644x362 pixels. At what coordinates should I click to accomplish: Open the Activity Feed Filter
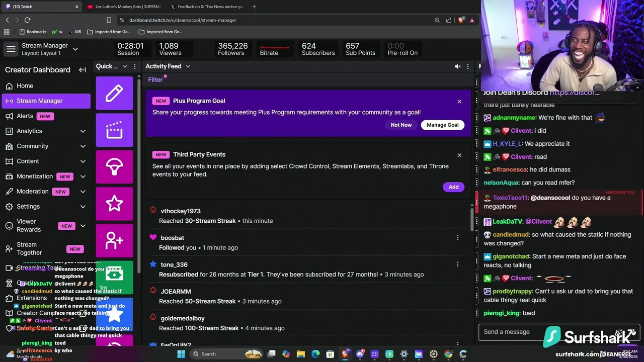coord(155,79)
